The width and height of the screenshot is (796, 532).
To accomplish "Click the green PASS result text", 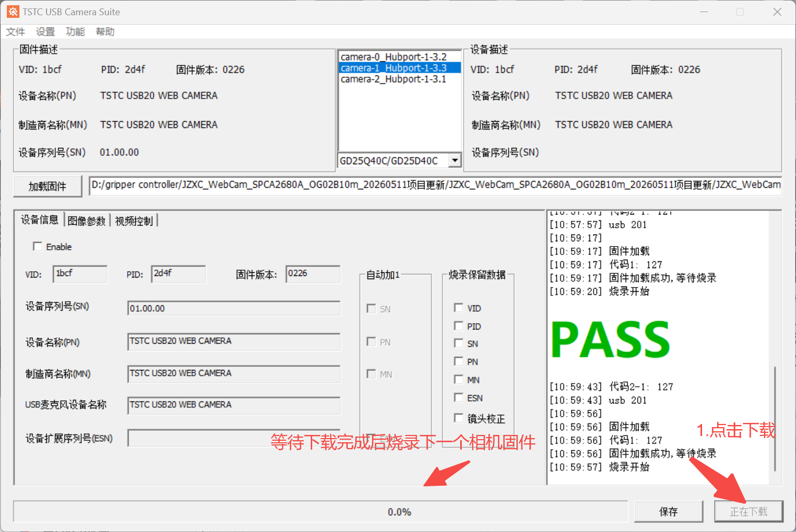I will 611,339.
